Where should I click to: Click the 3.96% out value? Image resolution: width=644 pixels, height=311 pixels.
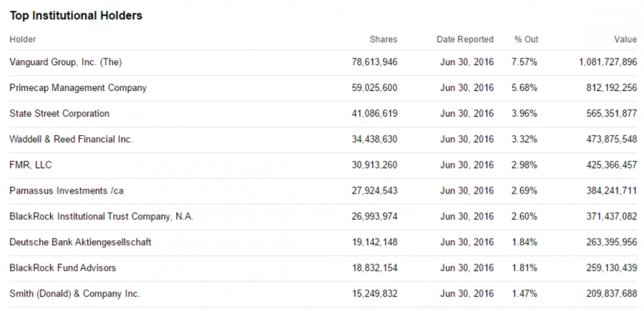pyautogui.click(x=525, y=113)
